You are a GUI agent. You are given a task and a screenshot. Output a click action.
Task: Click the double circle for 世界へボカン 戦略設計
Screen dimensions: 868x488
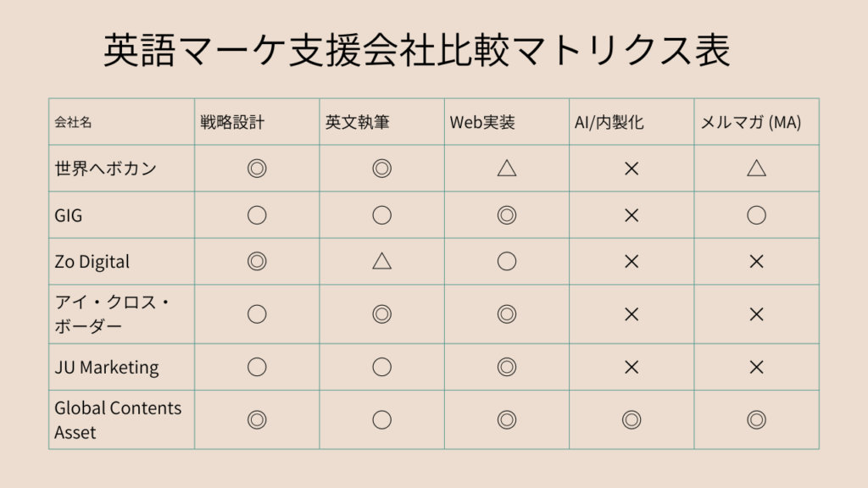tap(256, 169)
